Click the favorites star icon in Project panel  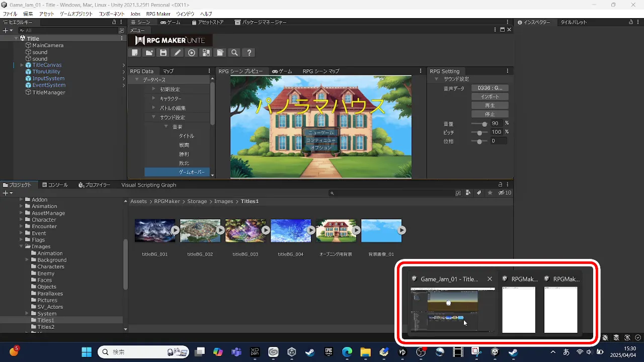(490, 193)
